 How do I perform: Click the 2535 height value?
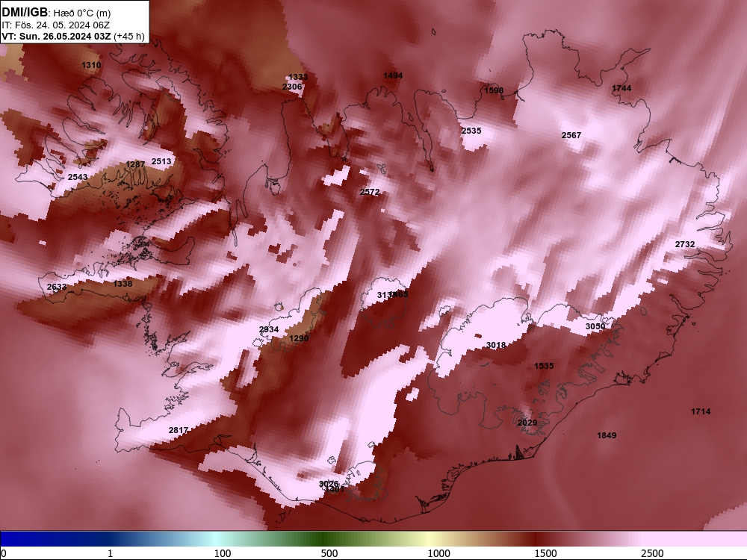pos(471,131)
